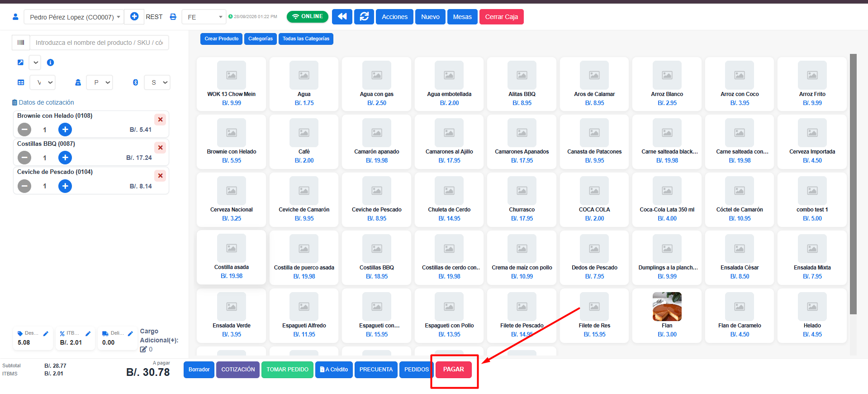The height and width of the screenshot is (394, 868).
Task: Focus the product name / SKU search field
Action: [x=99, y=43]
